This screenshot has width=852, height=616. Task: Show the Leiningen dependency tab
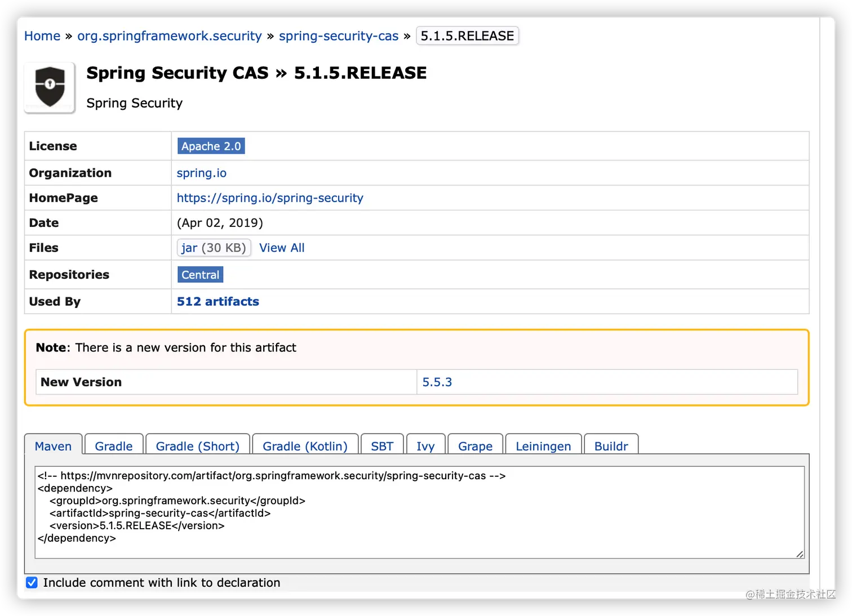coord(543,446)
